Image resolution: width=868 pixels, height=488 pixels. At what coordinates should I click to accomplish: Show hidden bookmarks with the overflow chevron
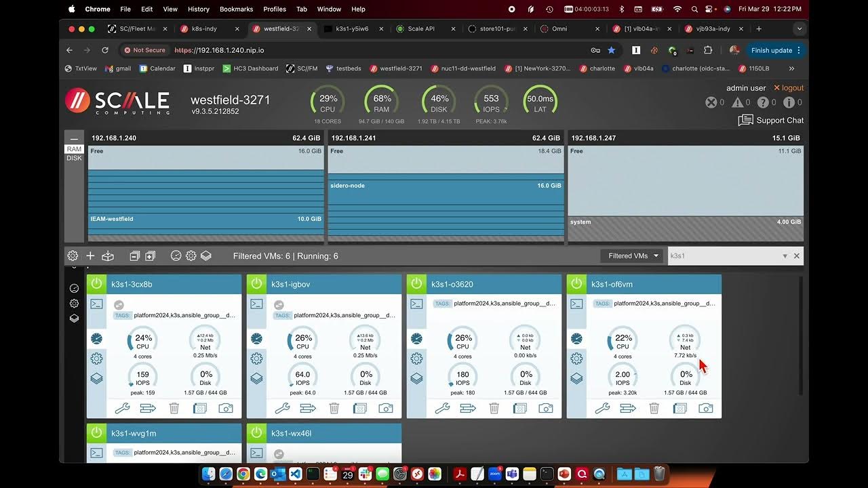(791, 68)
